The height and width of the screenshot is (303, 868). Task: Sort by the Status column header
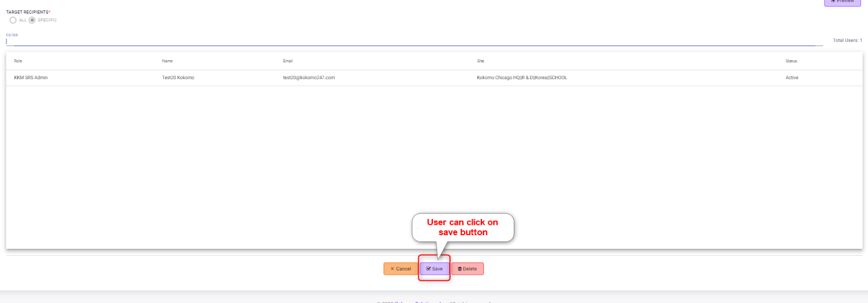coord(792,61)
